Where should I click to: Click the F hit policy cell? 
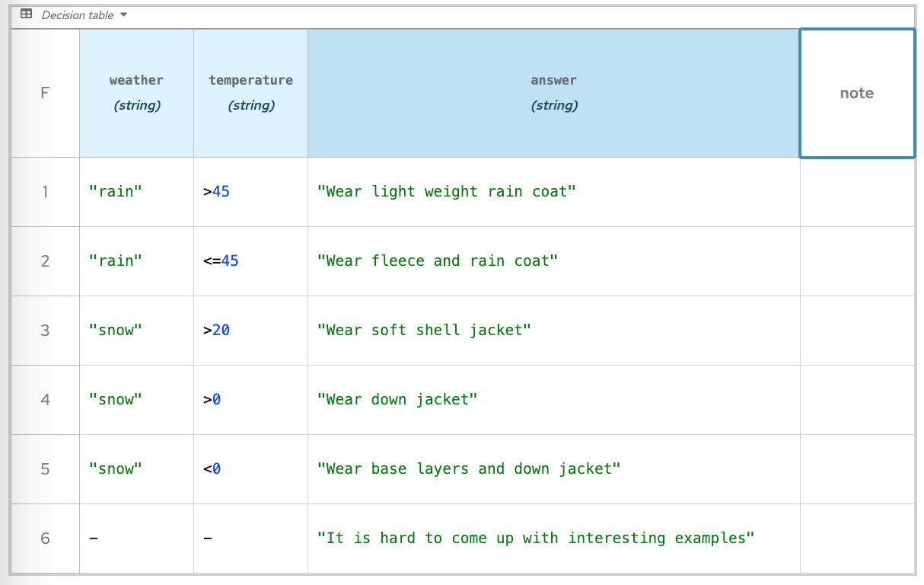point(45,93)
